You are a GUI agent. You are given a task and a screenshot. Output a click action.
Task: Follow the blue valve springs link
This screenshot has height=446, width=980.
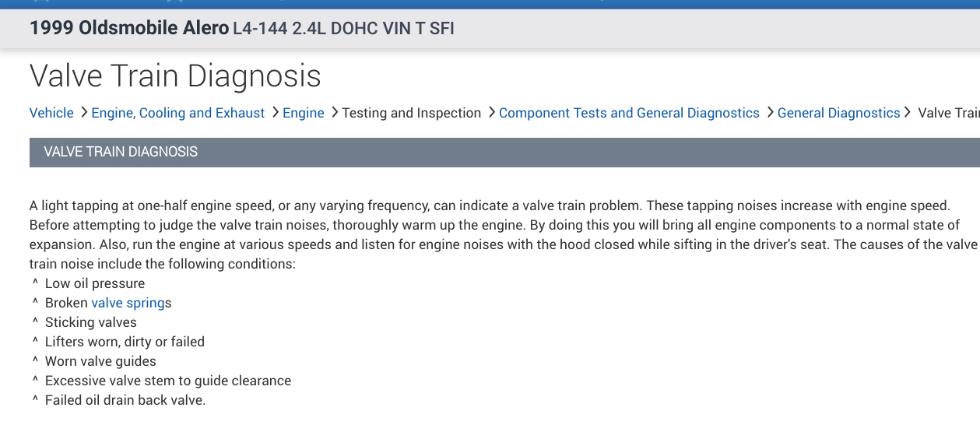(128, 303)
